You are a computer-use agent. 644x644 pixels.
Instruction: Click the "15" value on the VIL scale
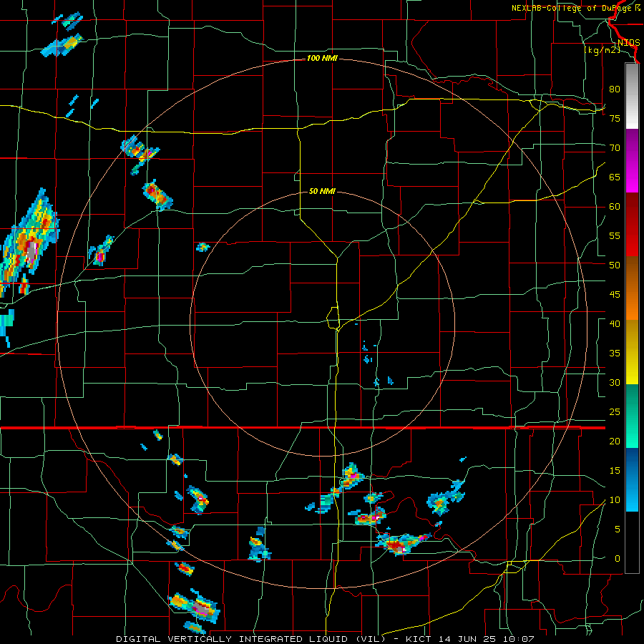pos(615,471)
